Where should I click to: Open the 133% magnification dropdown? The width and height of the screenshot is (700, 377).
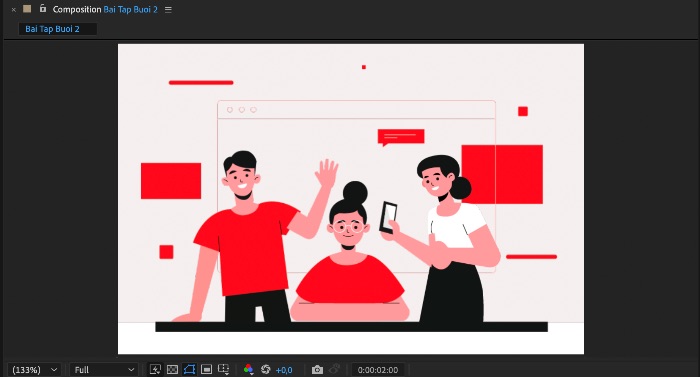[x=34, y=370]
